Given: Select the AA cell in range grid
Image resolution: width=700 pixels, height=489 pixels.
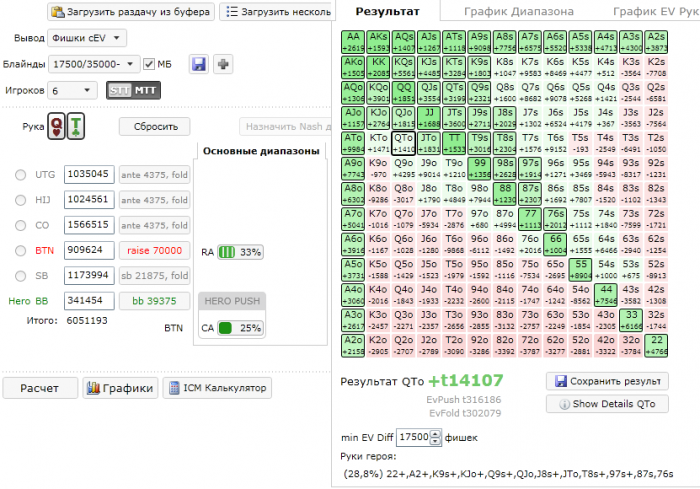Looking at the screenshot, I should (353, 42).
